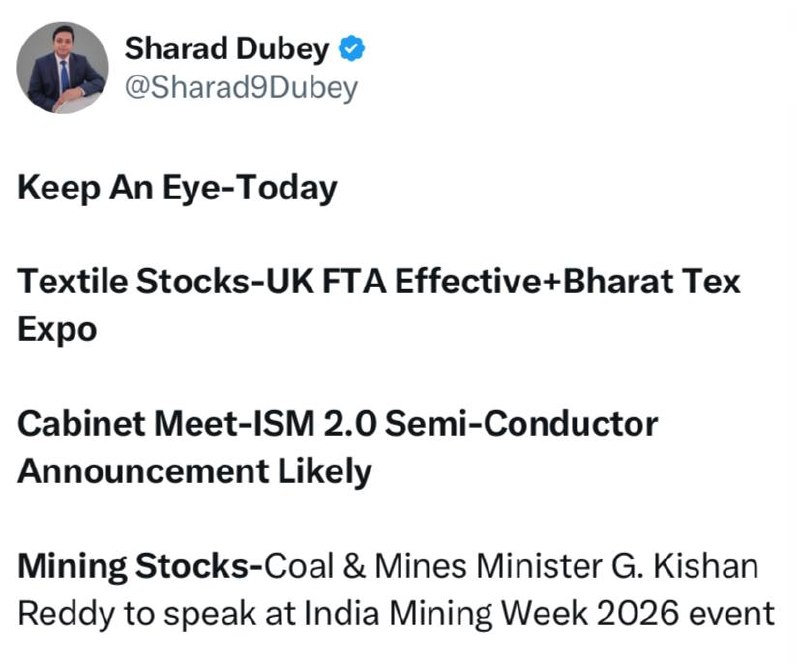Select the 'Announcement Likely' line
This screenshot has width=800, height=664.
click(x=194, y=472)
